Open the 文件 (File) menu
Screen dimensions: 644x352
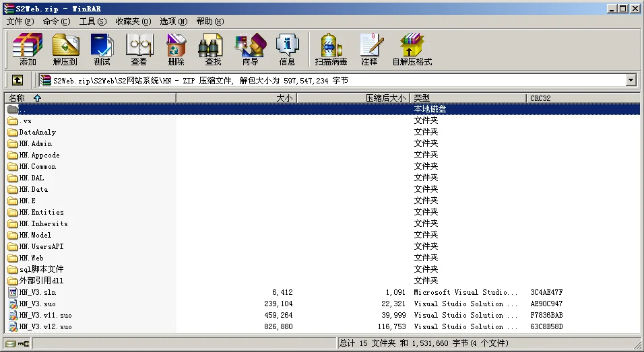[20, 22]
